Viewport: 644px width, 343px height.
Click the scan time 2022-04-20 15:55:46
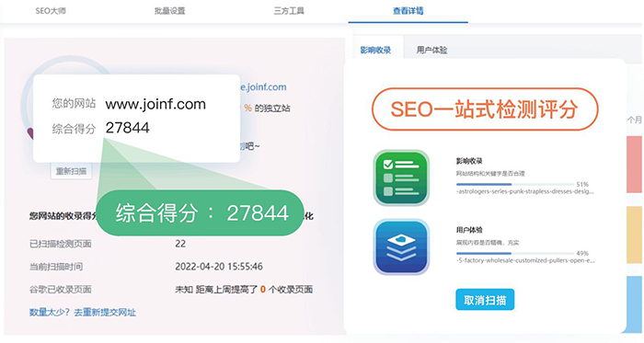[219, 267]
